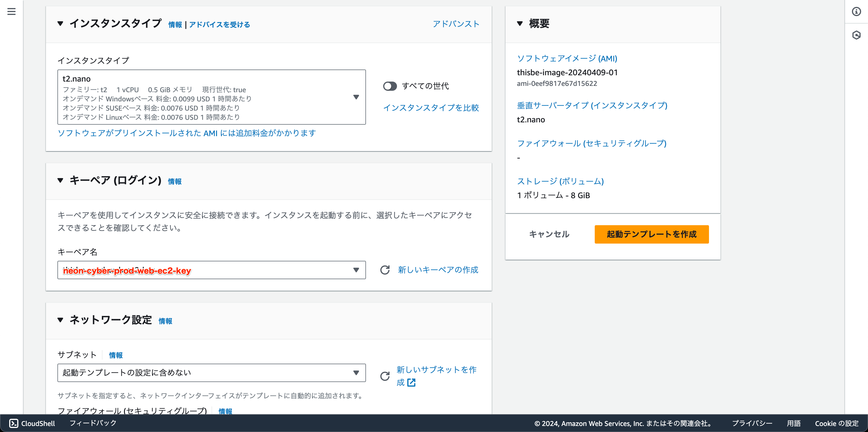The image size is (868, 432).
Task: Click the 起動テンプレートを作成 button
Action: pos(651,234)
